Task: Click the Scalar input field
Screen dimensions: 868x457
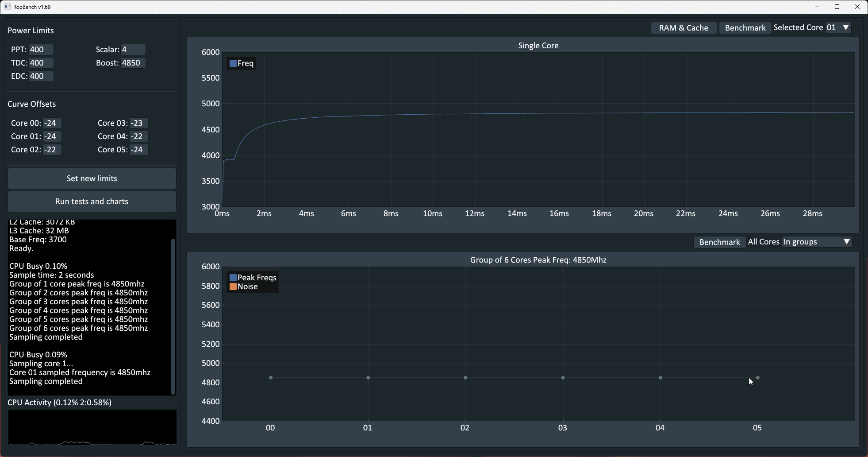Action: pyautogui.click(x=133, y=50)
